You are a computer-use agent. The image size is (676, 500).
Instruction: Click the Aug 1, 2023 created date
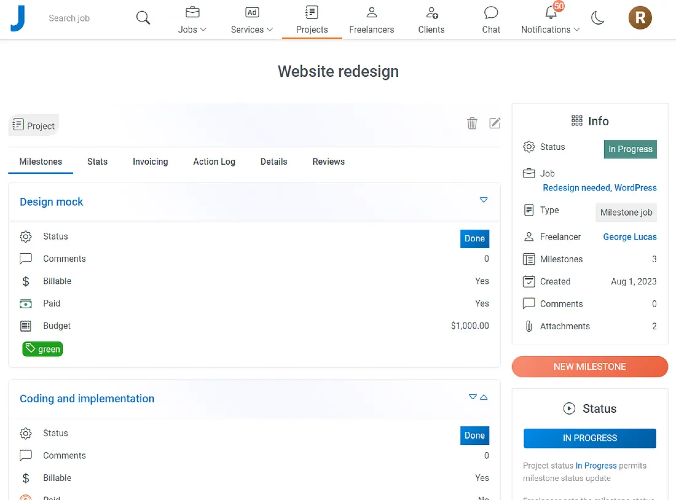[633, 281]
